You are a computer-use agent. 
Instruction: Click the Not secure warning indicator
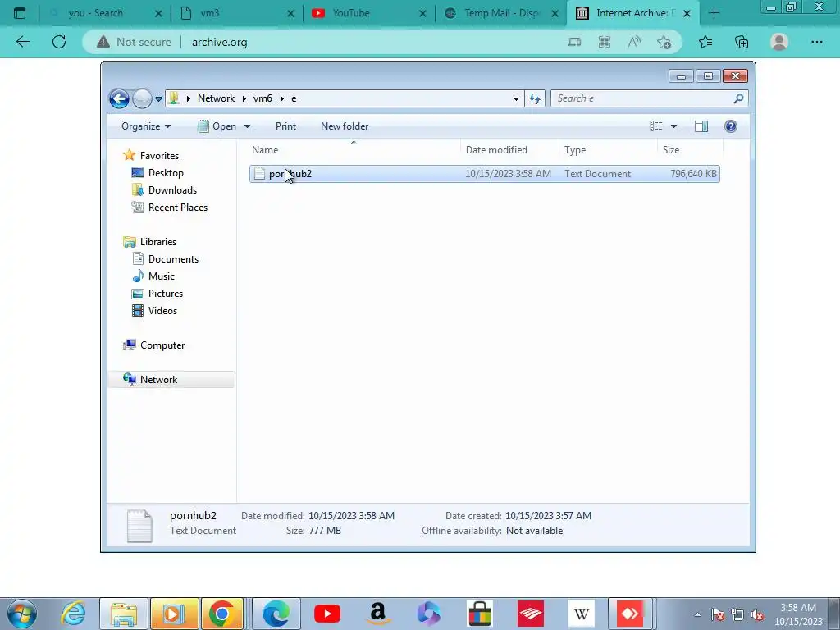(134, 43)
